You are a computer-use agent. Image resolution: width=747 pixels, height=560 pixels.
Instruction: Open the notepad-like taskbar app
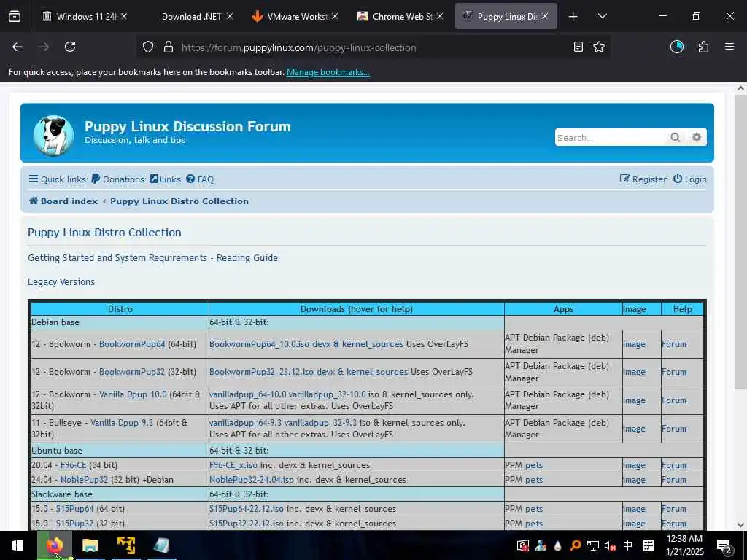coord(161,545)
